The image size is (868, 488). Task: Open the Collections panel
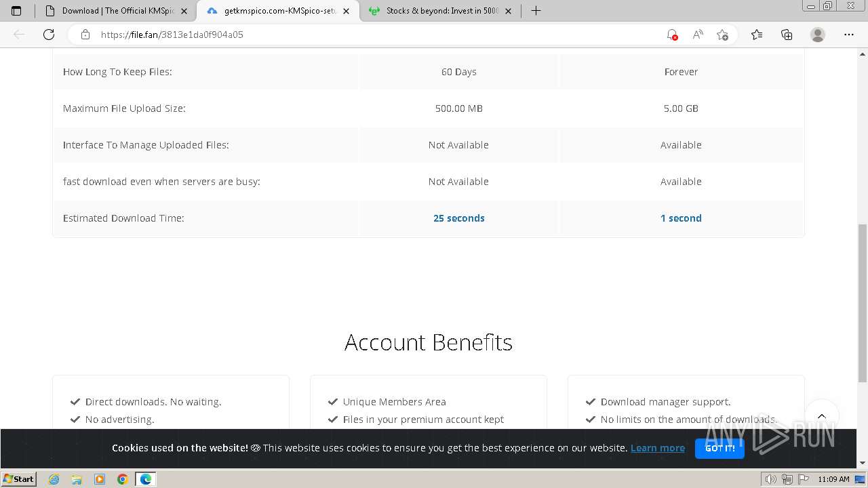pyautogui.click(x=787, y=35)
